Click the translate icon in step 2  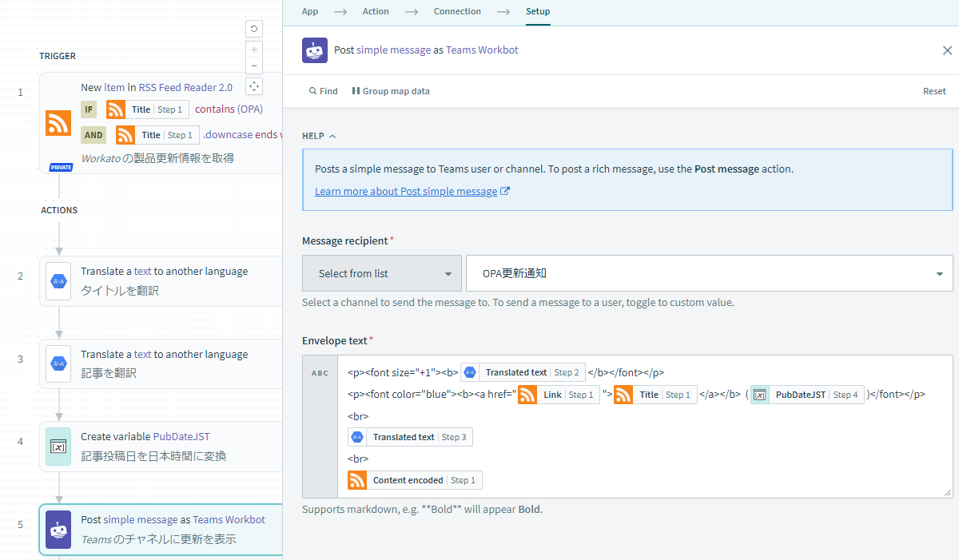(58, 281)
